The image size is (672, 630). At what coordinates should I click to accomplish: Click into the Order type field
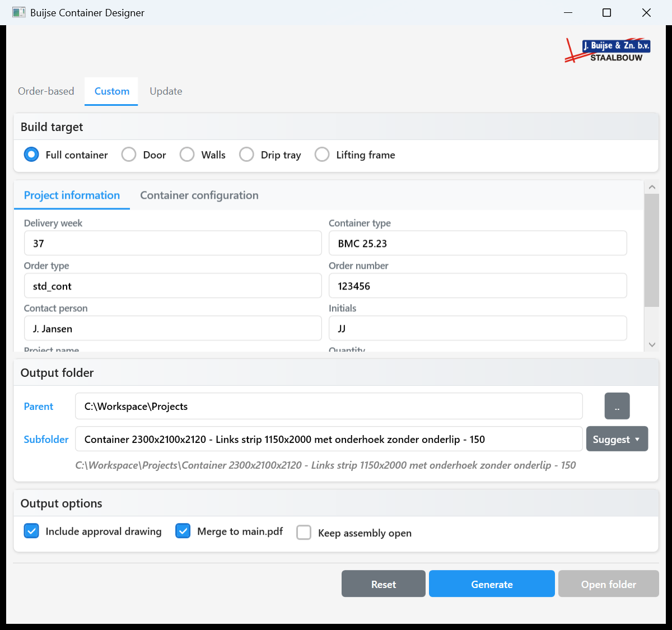tap(173, 286)
